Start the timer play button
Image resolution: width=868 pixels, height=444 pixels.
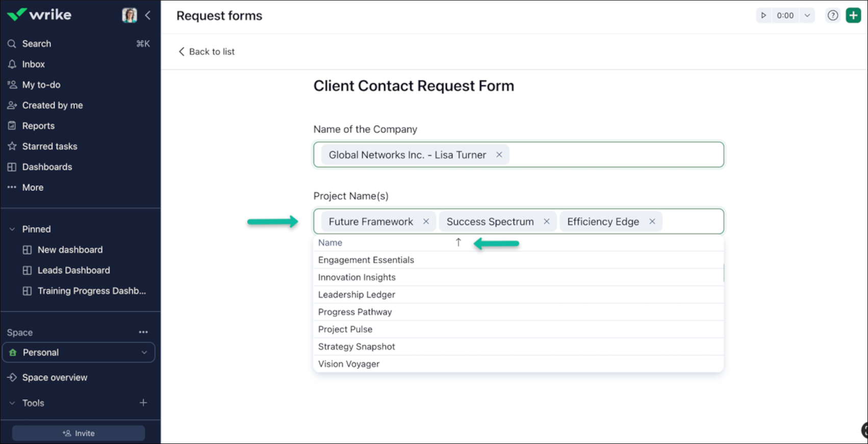[x=763, y=15]
